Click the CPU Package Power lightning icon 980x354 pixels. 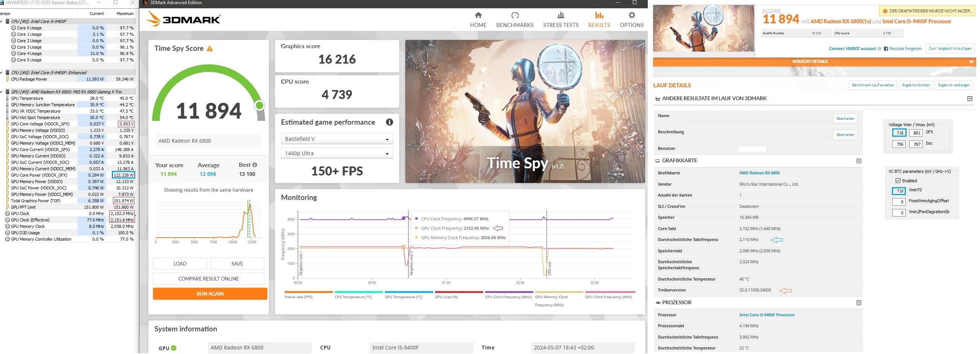point(8,79)
